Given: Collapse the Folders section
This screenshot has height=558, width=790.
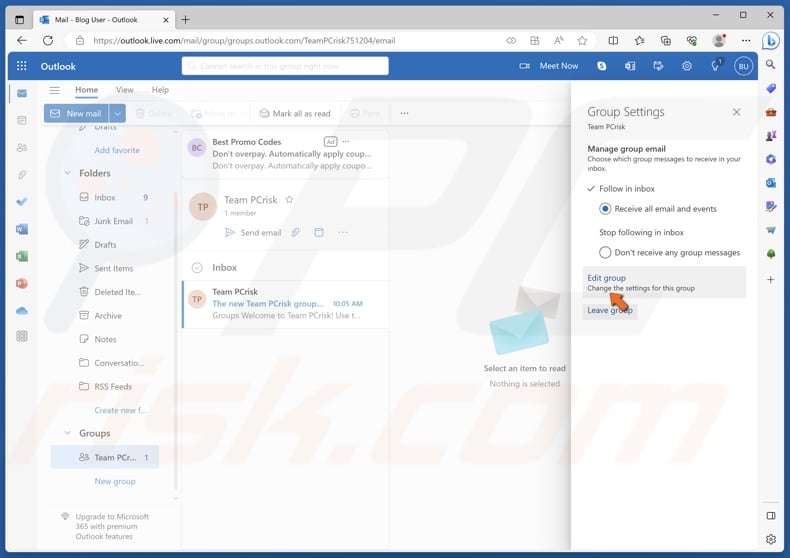Looking at the screenshot, I should 67,174.
